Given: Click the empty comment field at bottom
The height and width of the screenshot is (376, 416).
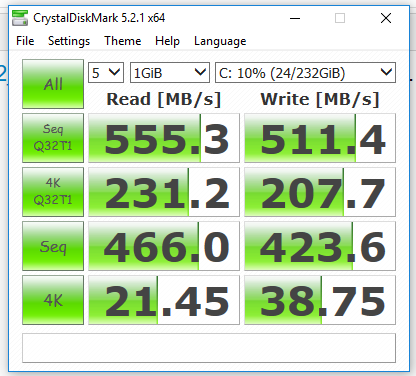Looking at the screenshot, I should click(x=209, y=348).
